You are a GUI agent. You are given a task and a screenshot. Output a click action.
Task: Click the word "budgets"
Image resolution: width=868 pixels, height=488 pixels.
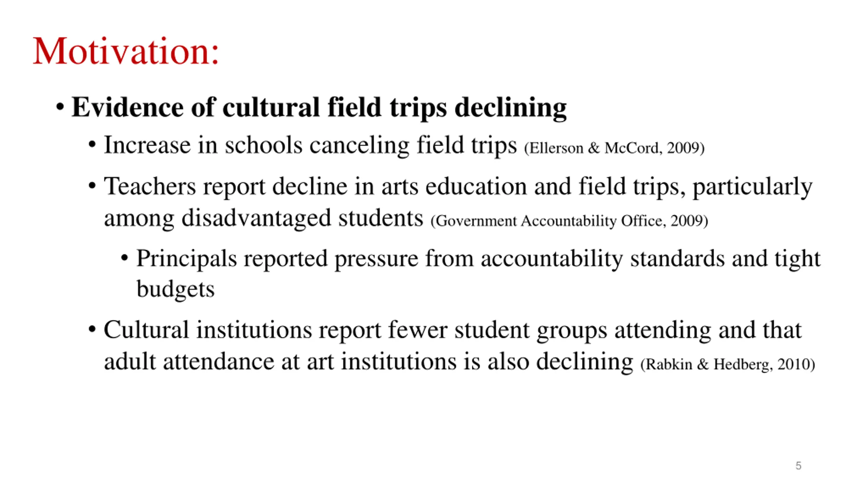(x=175, y=290)
